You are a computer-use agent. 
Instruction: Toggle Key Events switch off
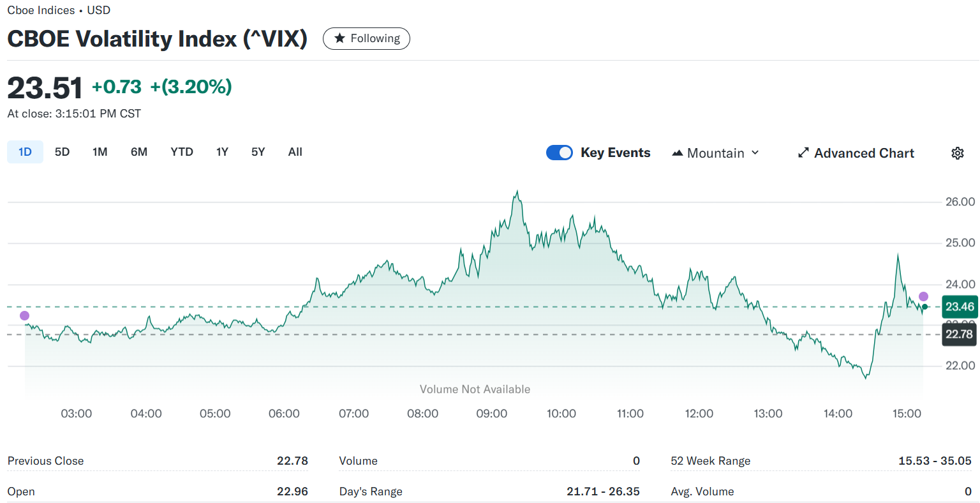coord(560,153)
